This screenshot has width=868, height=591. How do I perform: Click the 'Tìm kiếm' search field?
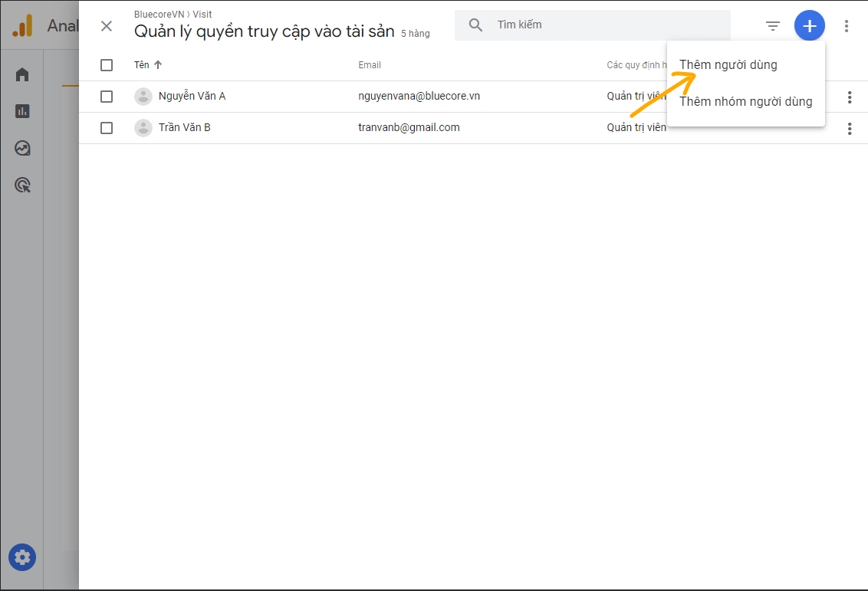606,25
